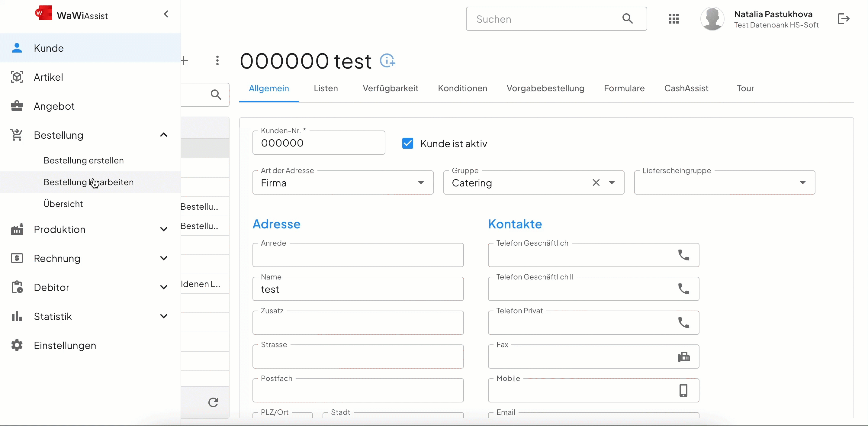Screen dimensions: 868x426
Task: Open the apps grid menu icon
Action: click(x=673, y=19)
